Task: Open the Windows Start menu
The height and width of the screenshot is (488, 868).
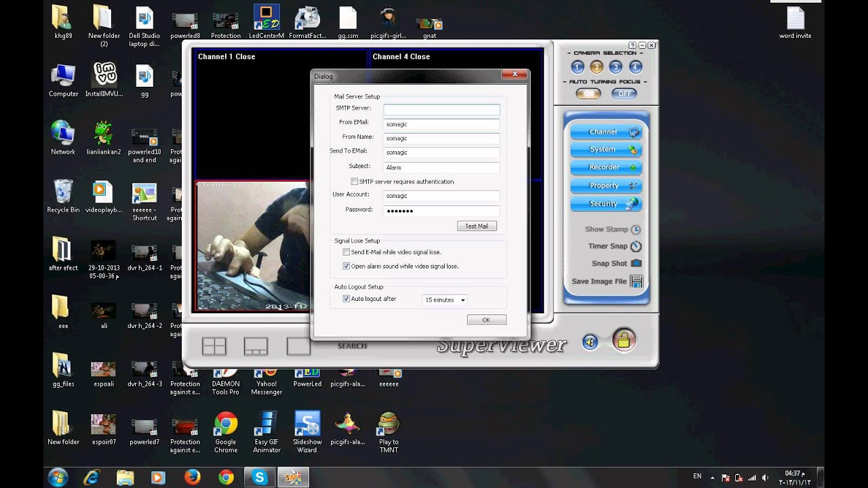Action: [57, 477]
